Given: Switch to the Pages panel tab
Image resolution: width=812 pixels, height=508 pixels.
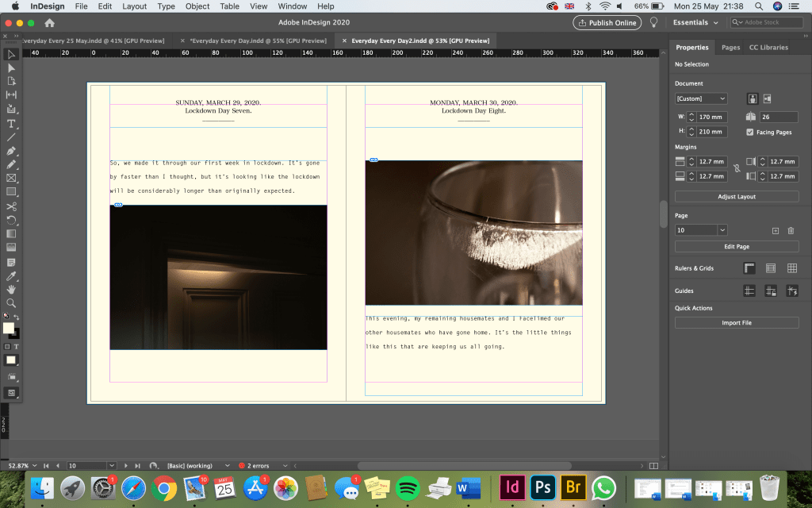Looking at the screenshot, I should 730,48.
